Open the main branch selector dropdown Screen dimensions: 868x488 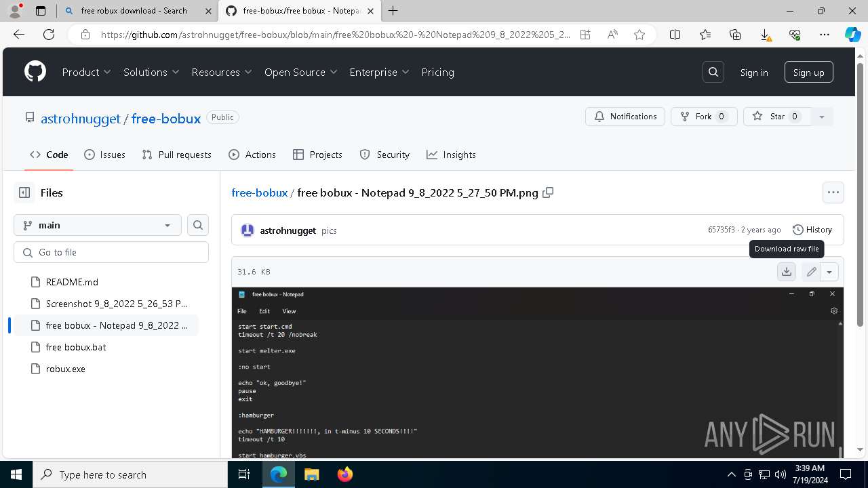click(x=98, y=225)
